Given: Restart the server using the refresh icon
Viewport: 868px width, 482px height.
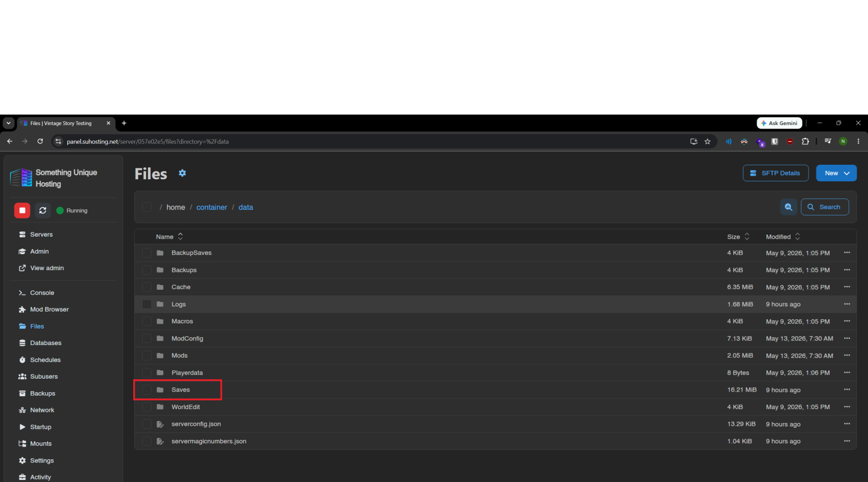Looking at the screenshot, I should 43,210.
